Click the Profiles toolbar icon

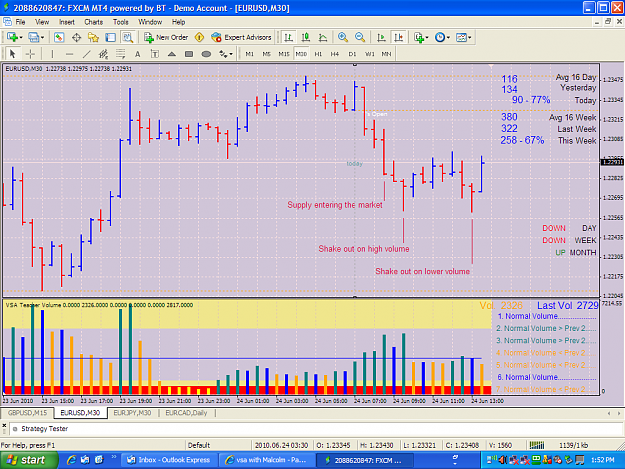[x=33, y=37]
